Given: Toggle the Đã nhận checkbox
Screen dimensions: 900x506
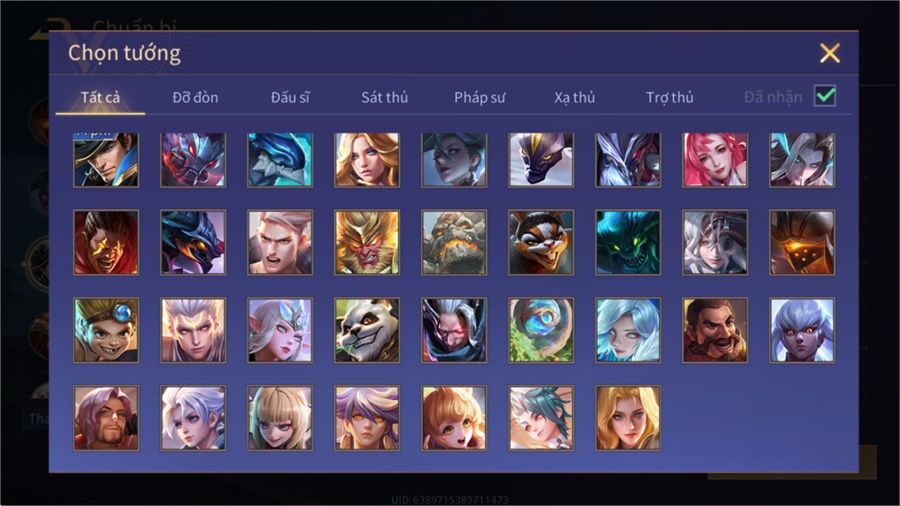Looking at the screenshot, I should 825,96.
